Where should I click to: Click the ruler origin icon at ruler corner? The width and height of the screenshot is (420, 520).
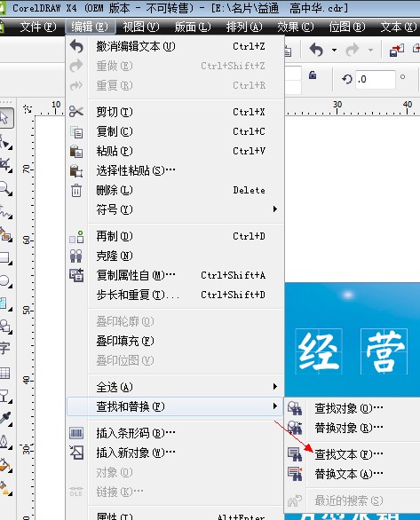coord(28,109)
